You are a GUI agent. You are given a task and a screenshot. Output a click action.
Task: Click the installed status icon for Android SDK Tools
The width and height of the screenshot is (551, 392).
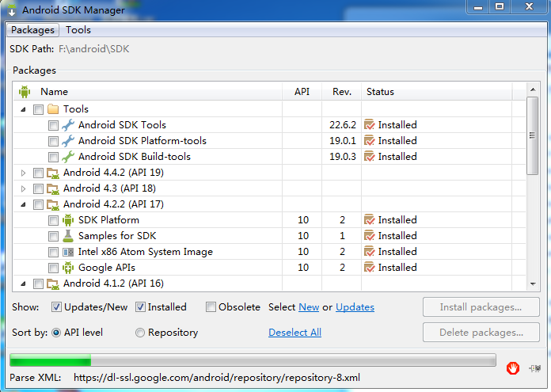[370, 125]
